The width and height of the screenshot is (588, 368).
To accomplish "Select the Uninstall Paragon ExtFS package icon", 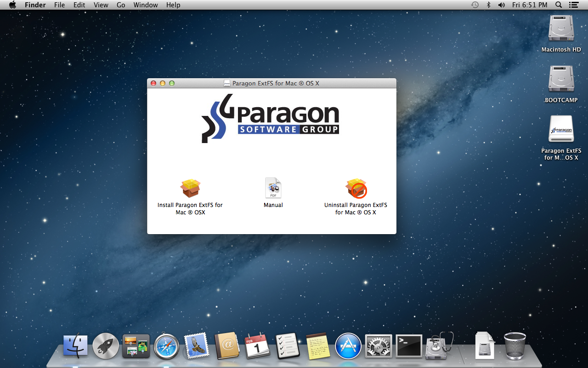I will (x=356, y=188).
